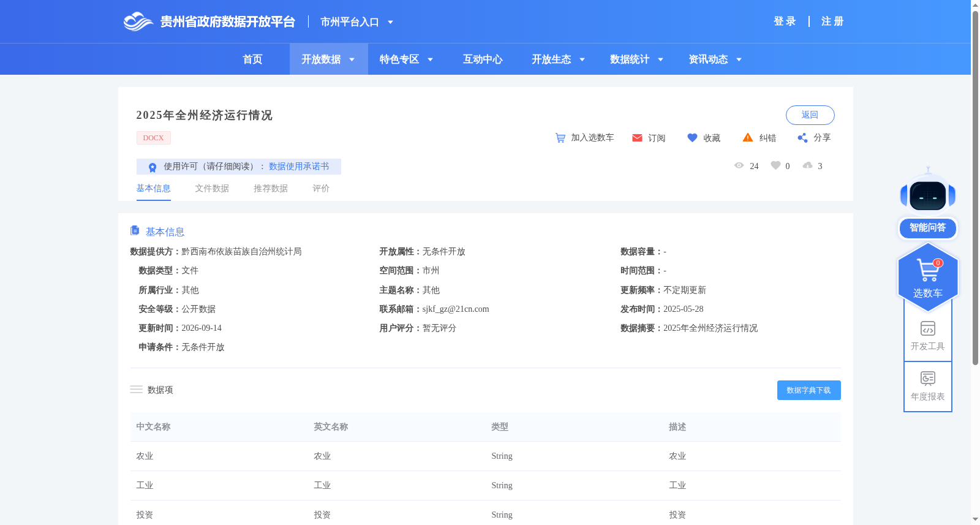Click the publish date 2025-05-28

tap(684, 309)
